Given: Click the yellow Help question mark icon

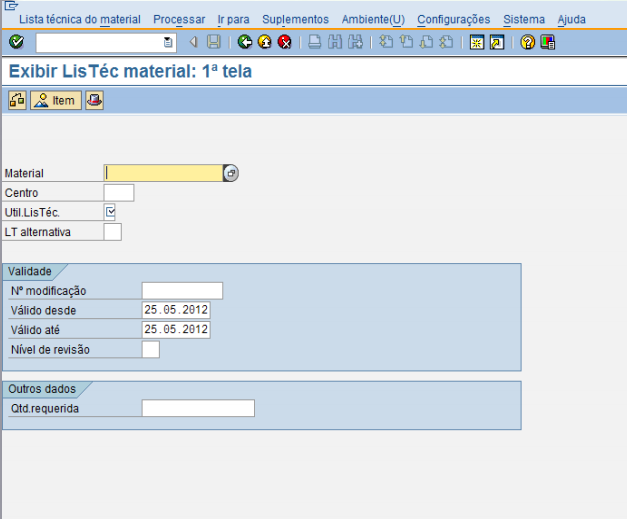Looking at the screenshot, I should point(527,42).
